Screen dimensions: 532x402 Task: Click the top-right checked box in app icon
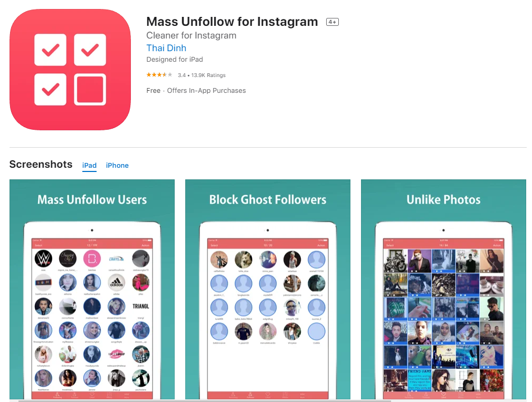click(90, 50)
